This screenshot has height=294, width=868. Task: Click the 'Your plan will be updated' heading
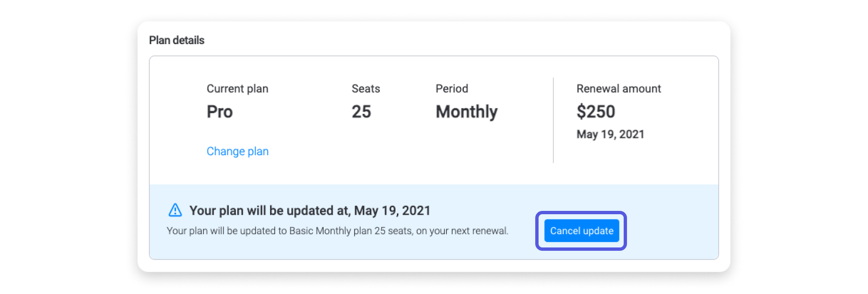[x=310, y=210]
